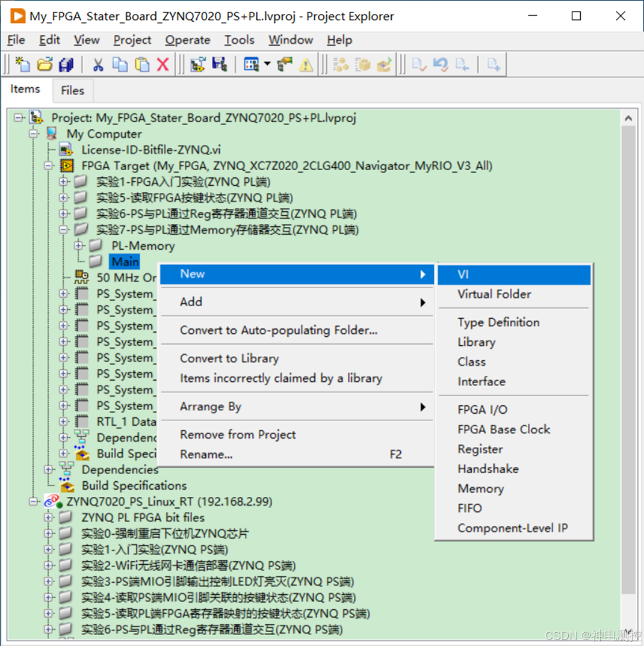This screenshot has width=644, height=646.
Task: Click Rename... in the context menu
Action: click(x=297, y=454)
